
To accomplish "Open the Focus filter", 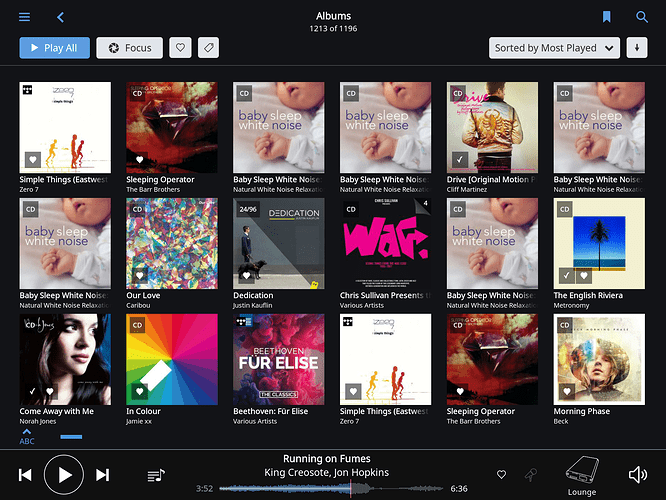I will pos(130,48).
